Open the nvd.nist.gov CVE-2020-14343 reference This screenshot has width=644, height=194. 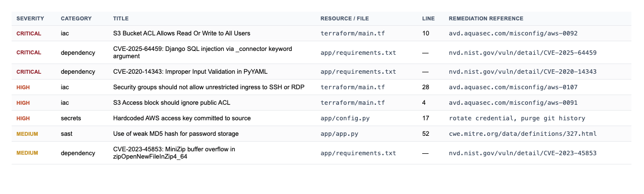tap(522, 72)
